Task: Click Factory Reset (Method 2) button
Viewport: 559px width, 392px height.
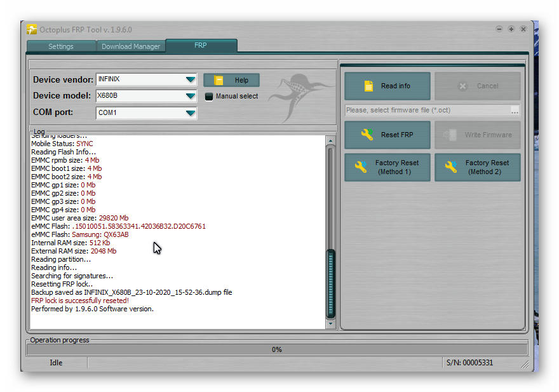Action: point(478,167)
